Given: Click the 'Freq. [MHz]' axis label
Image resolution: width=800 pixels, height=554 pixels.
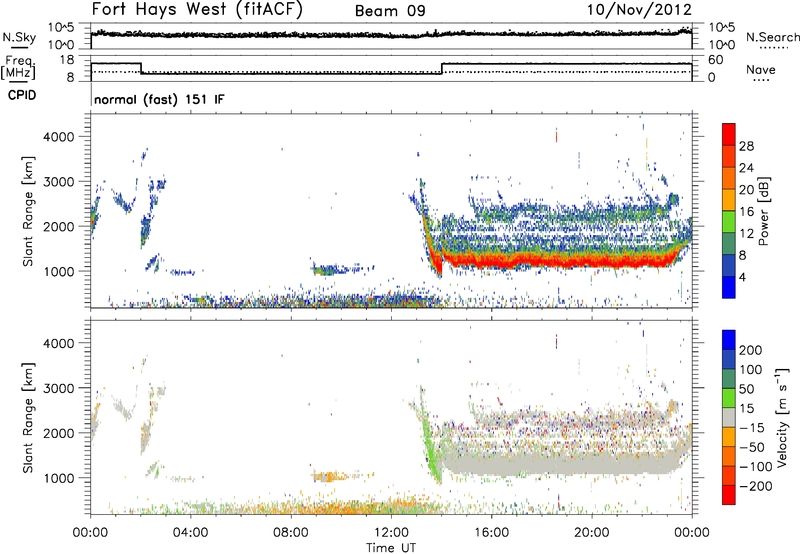Looking at the screenshot, I should click(19, 67).
